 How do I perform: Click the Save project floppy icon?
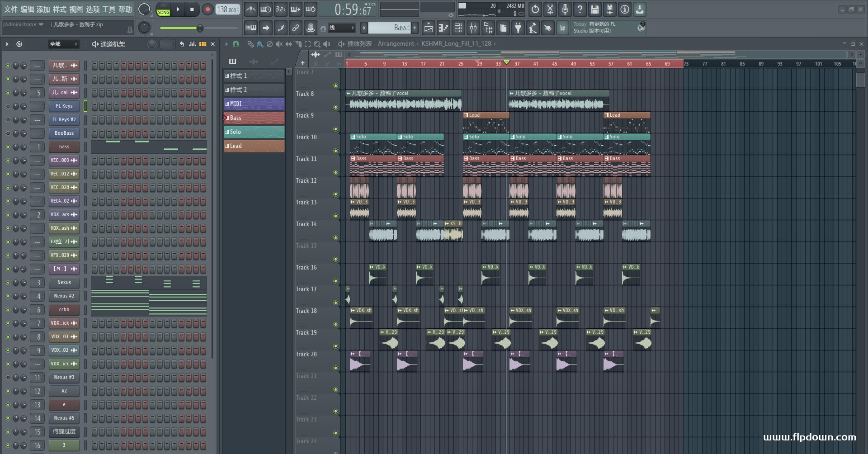(x=595, y=9)
